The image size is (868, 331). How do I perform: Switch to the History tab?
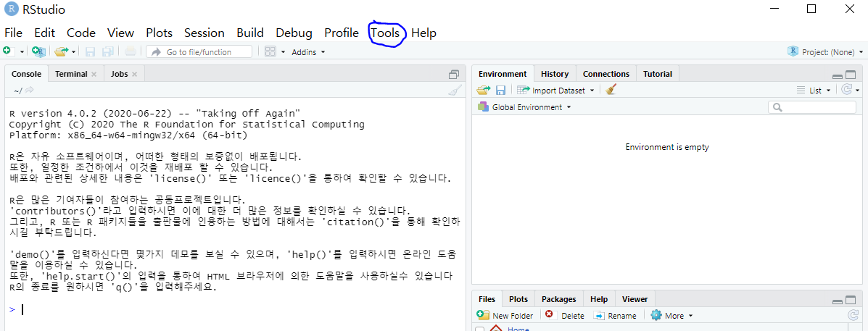pos(555,73)
